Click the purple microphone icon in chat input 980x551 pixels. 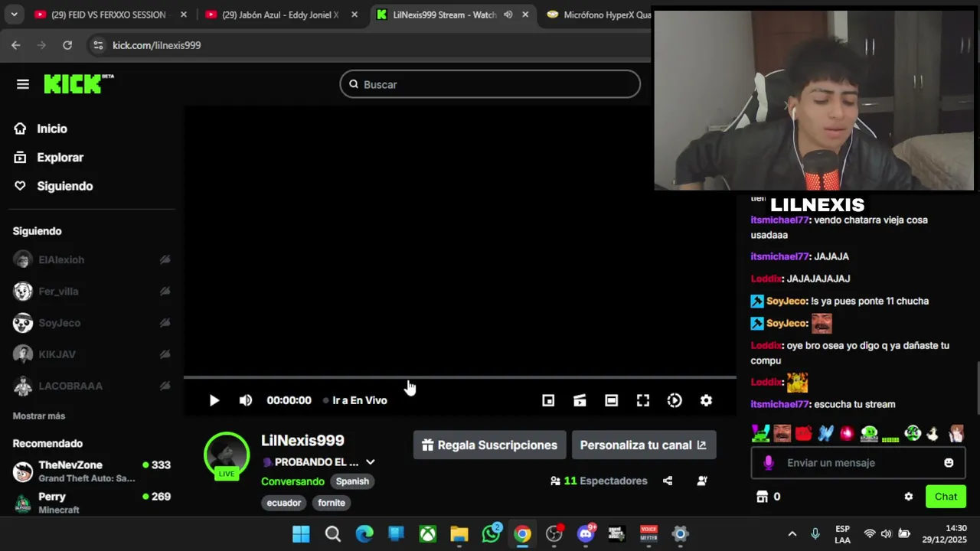(769, 463)
